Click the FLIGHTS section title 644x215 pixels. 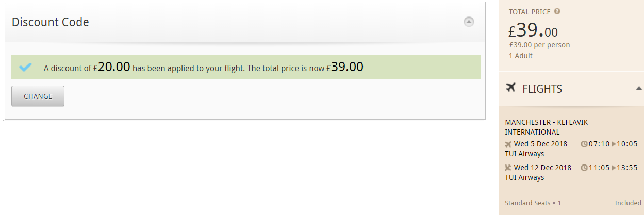click(x=542, y=89)
